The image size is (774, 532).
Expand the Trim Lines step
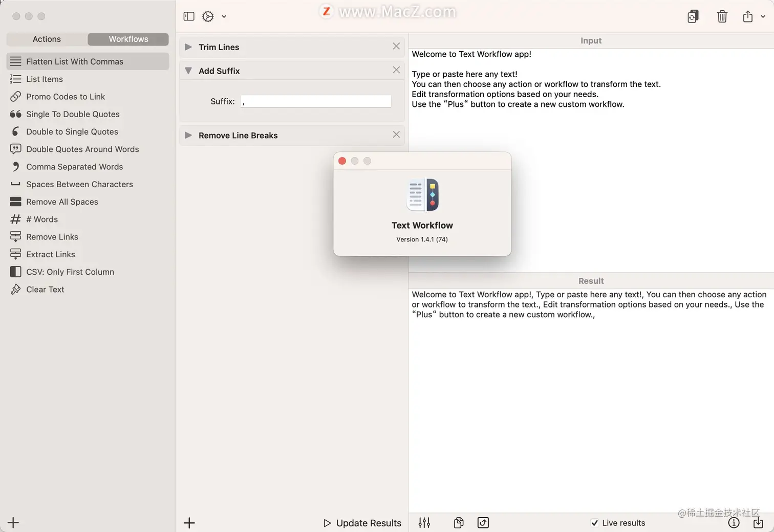point(188,47)
